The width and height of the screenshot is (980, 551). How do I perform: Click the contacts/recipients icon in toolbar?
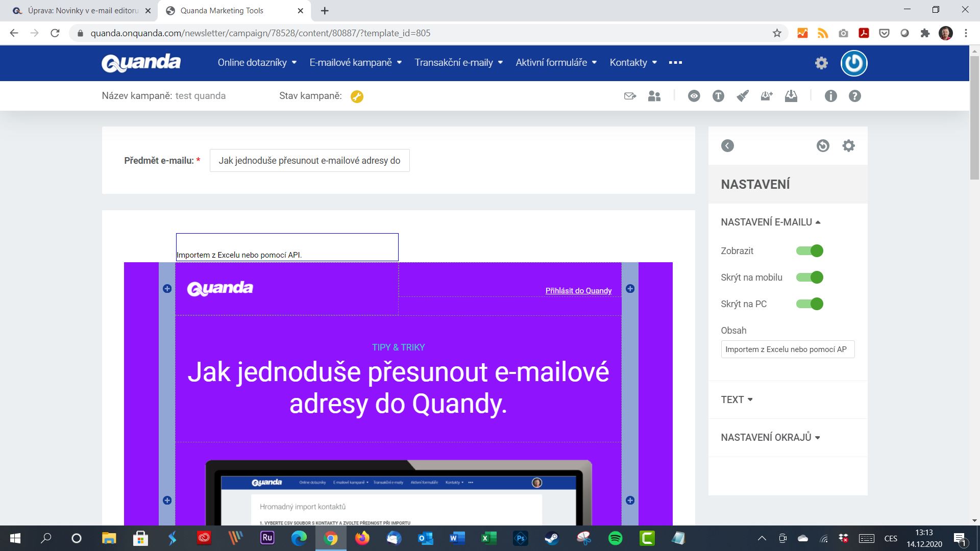[x=654, y=95]
